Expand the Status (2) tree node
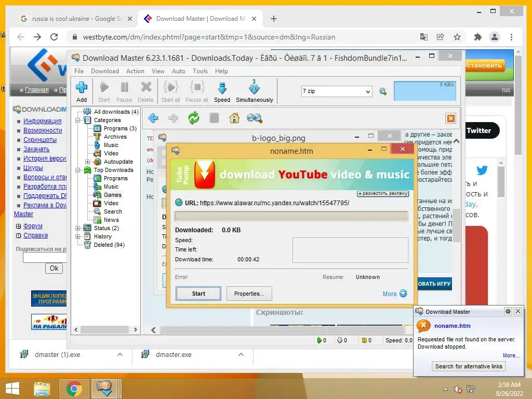532x399 pixels. click(x=78, y=229)
